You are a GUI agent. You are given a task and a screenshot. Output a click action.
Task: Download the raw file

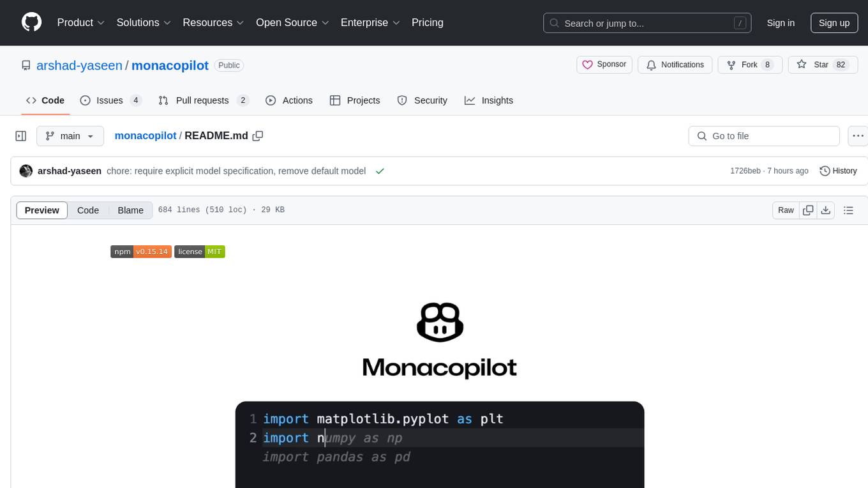click(826, 210)
